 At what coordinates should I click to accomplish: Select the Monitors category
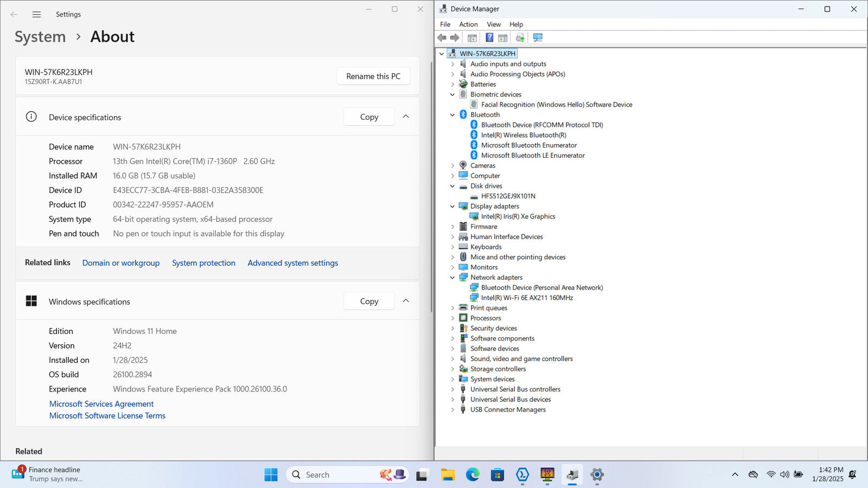[484, 267]
